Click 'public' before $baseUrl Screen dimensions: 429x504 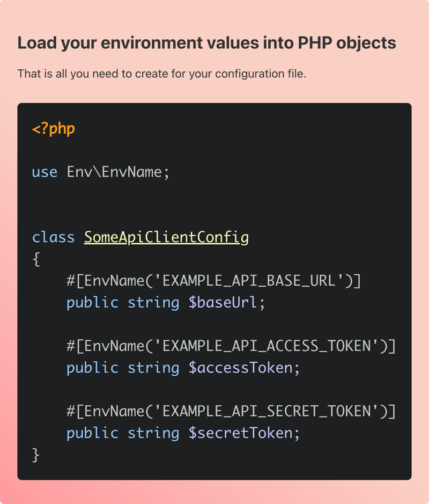pyautogui.click(x=92, y=303)
